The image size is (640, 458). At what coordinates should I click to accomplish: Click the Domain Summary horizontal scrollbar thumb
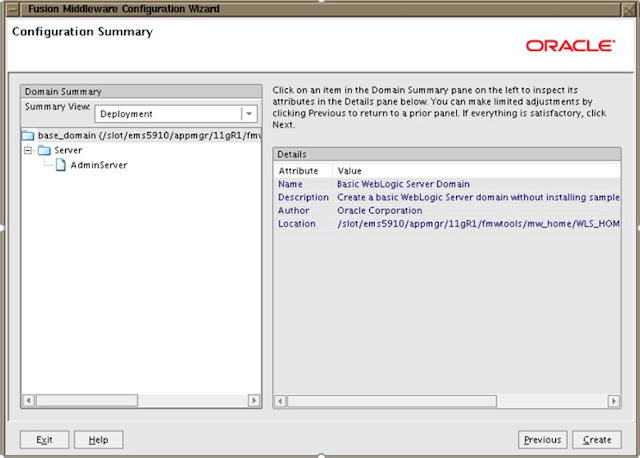click(x=87, y=400)
